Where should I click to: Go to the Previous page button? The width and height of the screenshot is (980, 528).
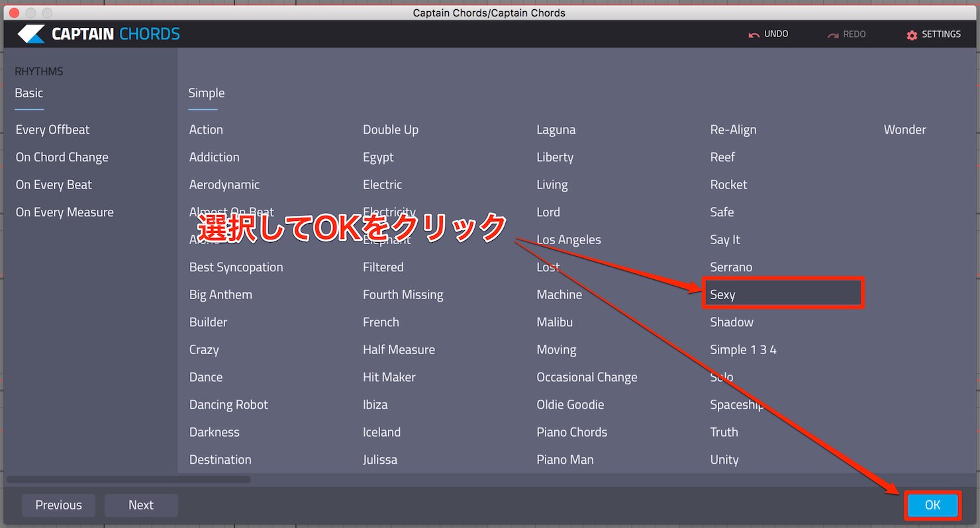tap(58, 506)
